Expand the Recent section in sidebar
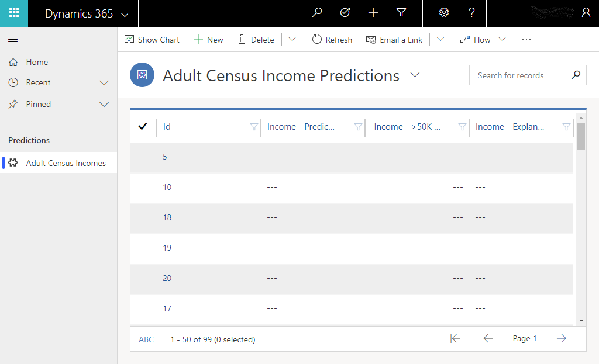 click(x=104, y=83)
